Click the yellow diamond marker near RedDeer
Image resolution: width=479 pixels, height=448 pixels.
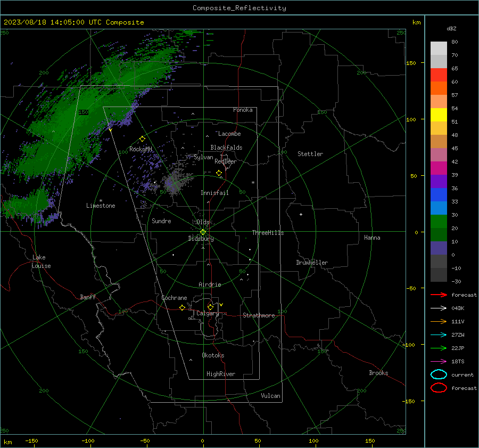(x=219, y=173)
